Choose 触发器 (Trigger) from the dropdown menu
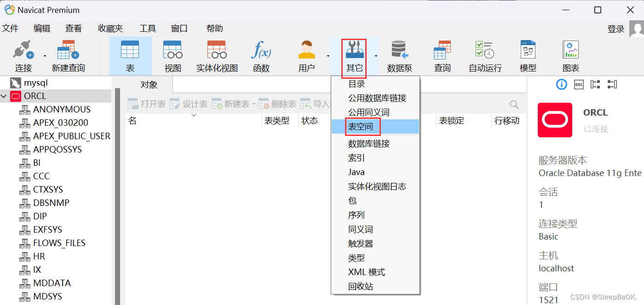The image size is (644, 305). point(375,244)
